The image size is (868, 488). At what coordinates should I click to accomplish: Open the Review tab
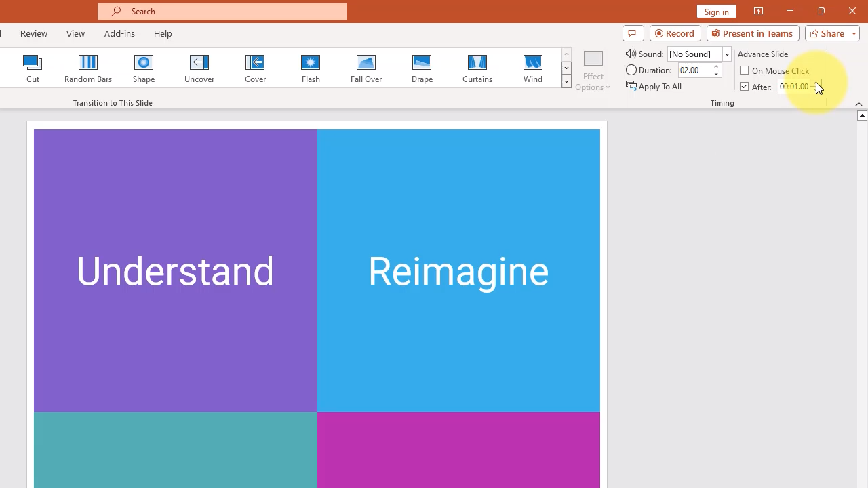pos(34,33)
